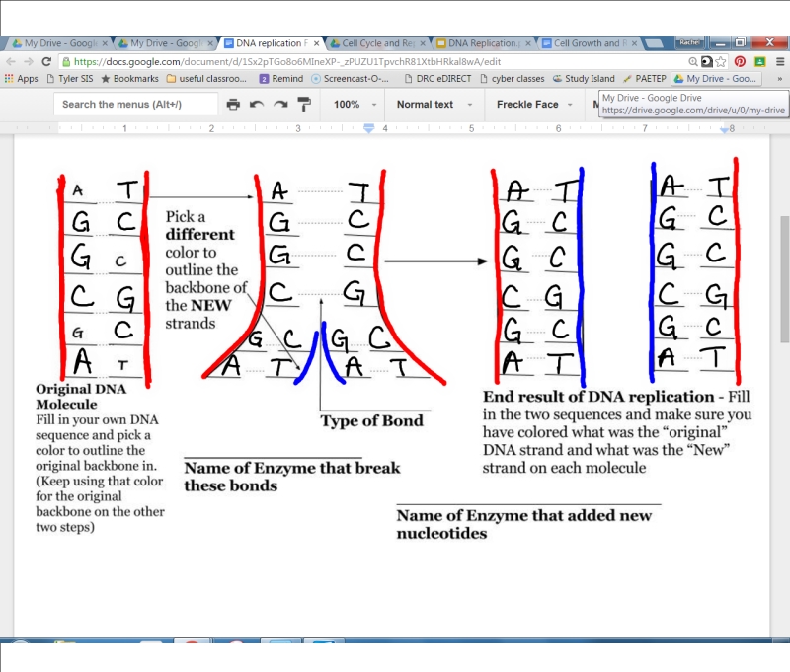Click the Redo arrow icon

pos(280,105)
